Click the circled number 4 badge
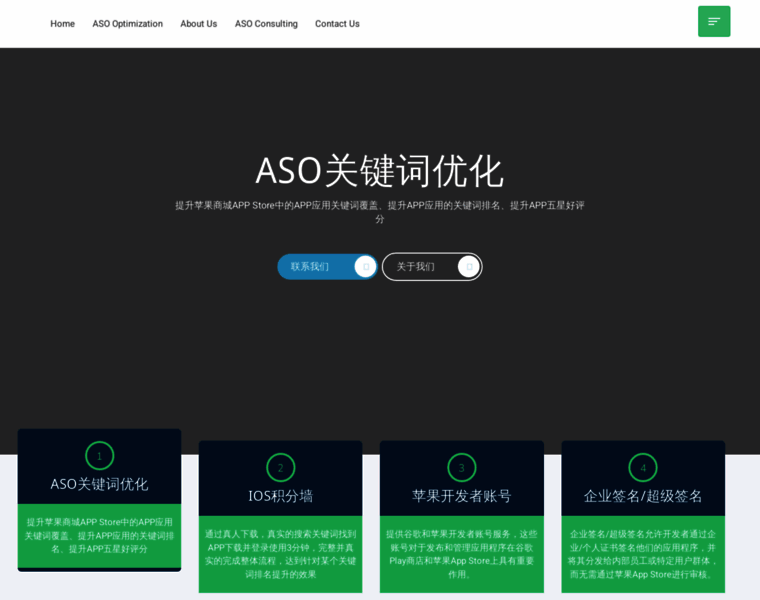This screenshot has height=600, width=760. (643, 468)
